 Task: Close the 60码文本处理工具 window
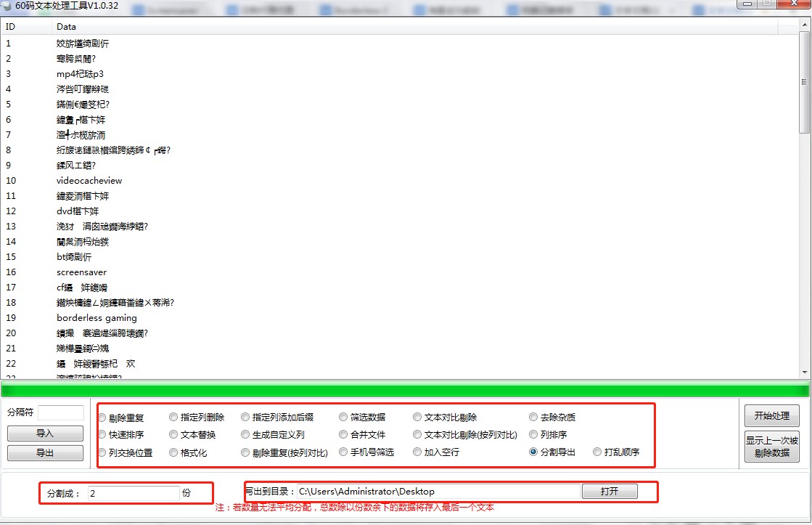[x=794, y=4]
